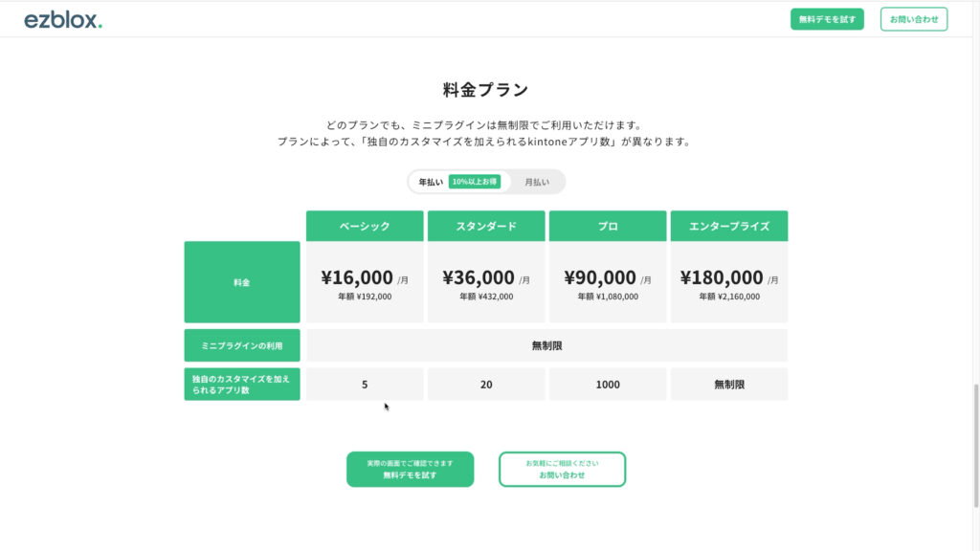Open お問い合わせ from the top-right corner
Screen dimensions: 980x551
coord(913,18)
